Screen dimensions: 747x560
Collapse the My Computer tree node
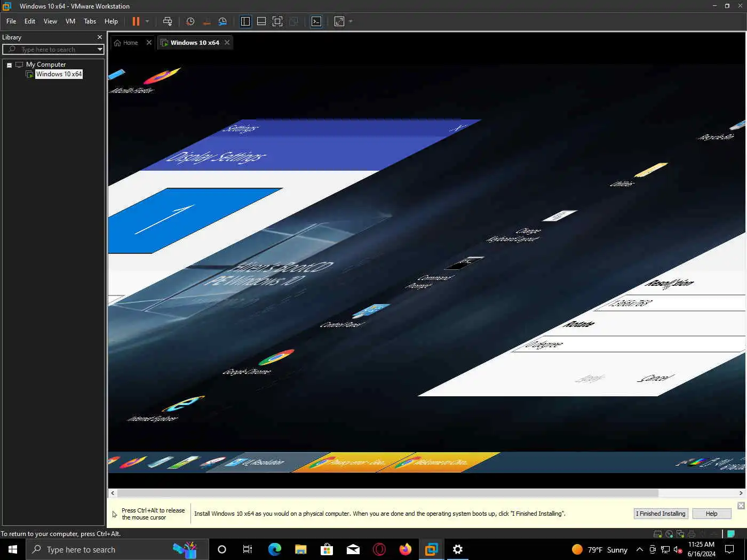(x=9, y=65)
